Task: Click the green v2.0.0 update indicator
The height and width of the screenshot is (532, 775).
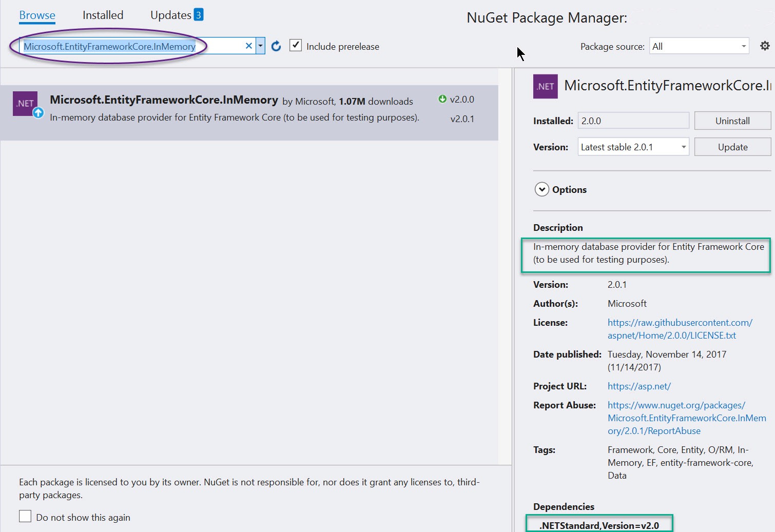Action: tap(442, 99)
